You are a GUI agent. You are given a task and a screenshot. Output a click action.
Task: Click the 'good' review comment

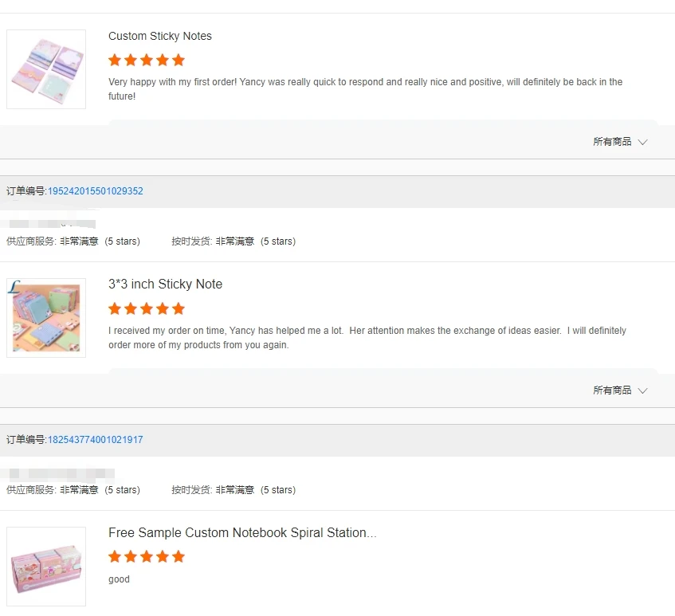pyautogui.click(x=119, y=579)
